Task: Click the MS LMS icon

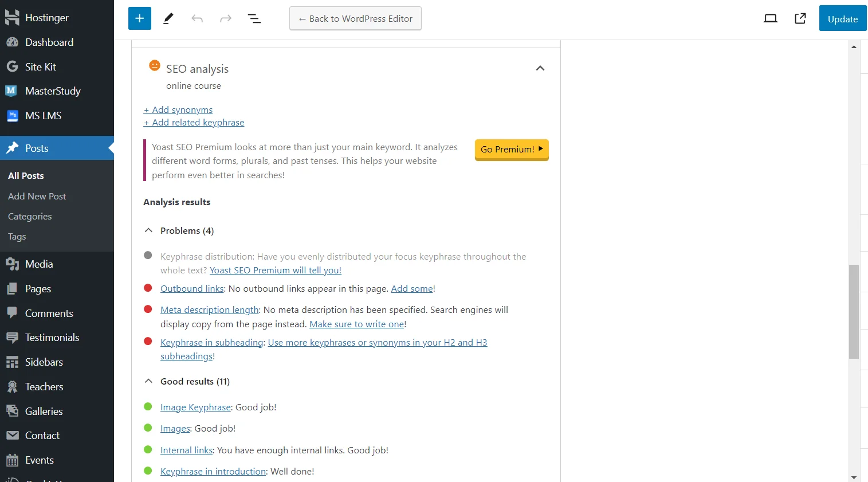Action: [13, 116]
